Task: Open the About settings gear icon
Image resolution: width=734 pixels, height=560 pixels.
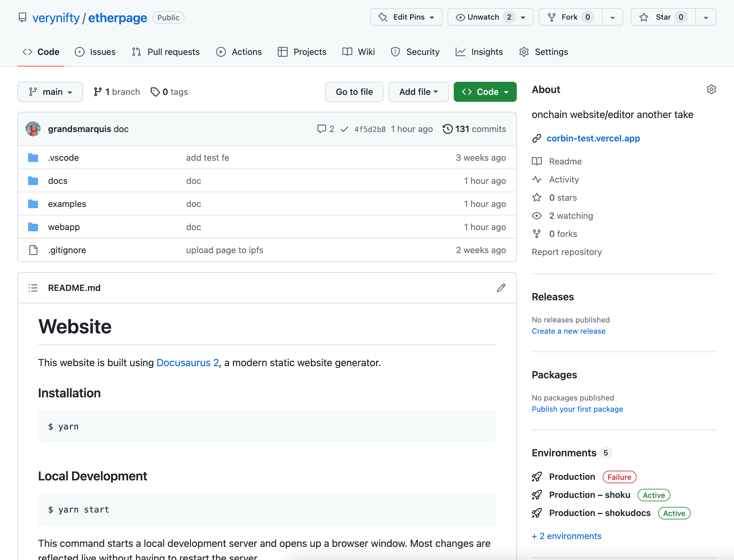Action: point(711,89)
